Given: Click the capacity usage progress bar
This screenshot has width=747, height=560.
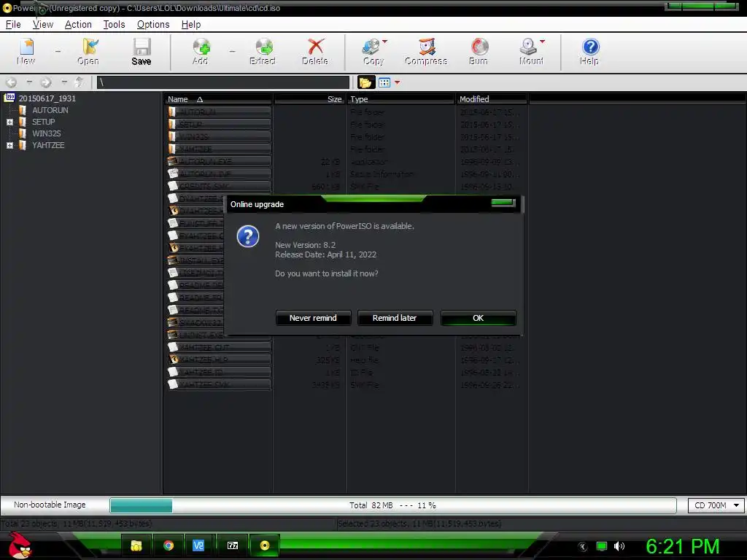Looking at the screenshot, I should tap(393, 505).
